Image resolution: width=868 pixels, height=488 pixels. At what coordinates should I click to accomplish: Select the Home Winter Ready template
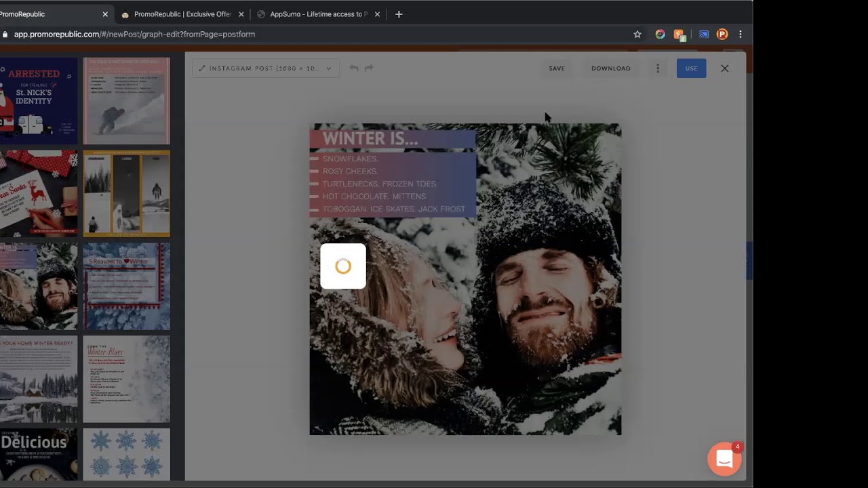point(39,379)
